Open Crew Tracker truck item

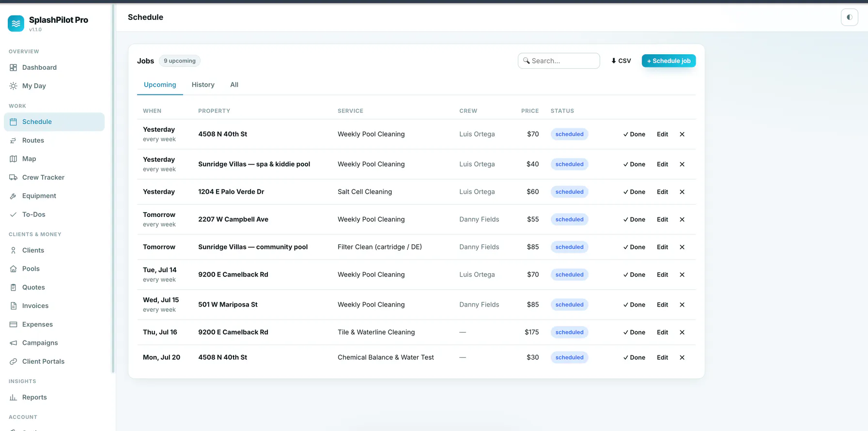54,177
